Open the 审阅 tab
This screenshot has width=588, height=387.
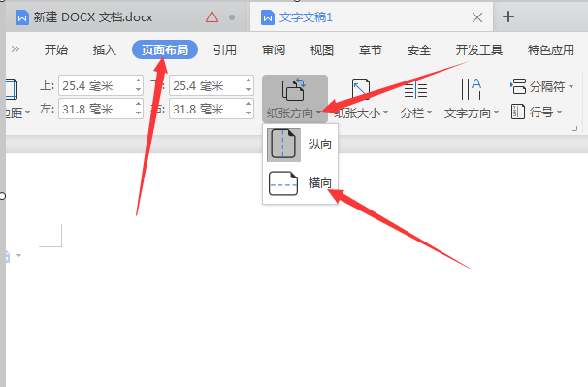[x=274, y=49]
